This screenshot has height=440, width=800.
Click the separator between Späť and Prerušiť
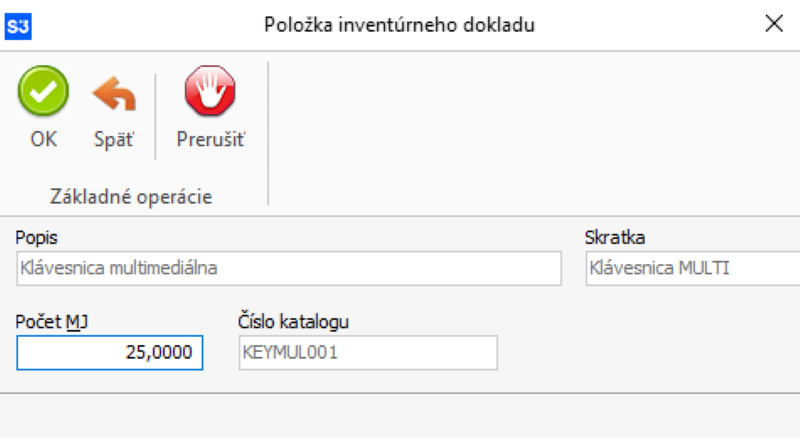click(x=156, y=117)
